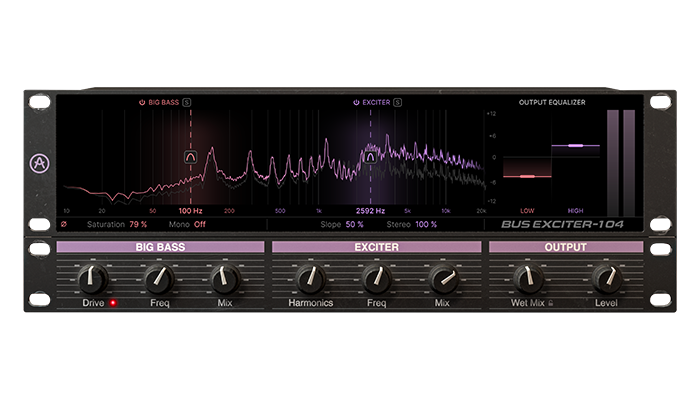Screen dimensions: 700x400
Task: Click the Exciter Harmonics knob
Action: 311,278
